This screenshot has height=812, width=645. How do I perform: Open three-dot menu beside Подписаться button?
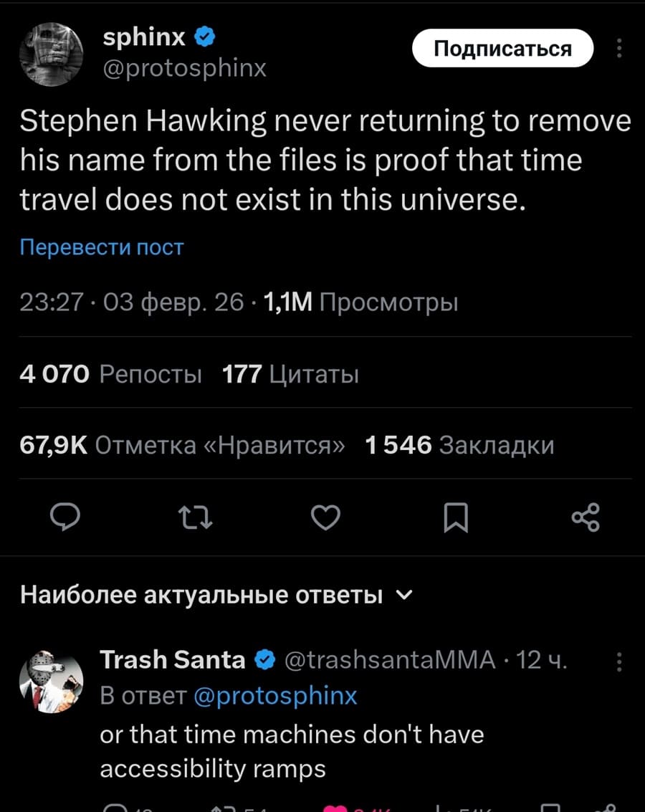tap(619, 49)
